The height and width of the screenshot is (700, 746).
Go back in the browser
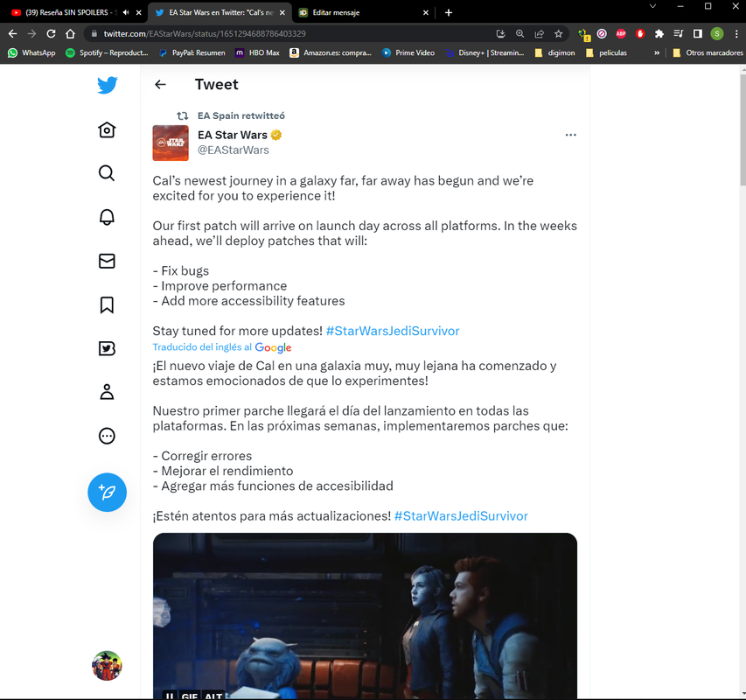click(x=13, y=33)
